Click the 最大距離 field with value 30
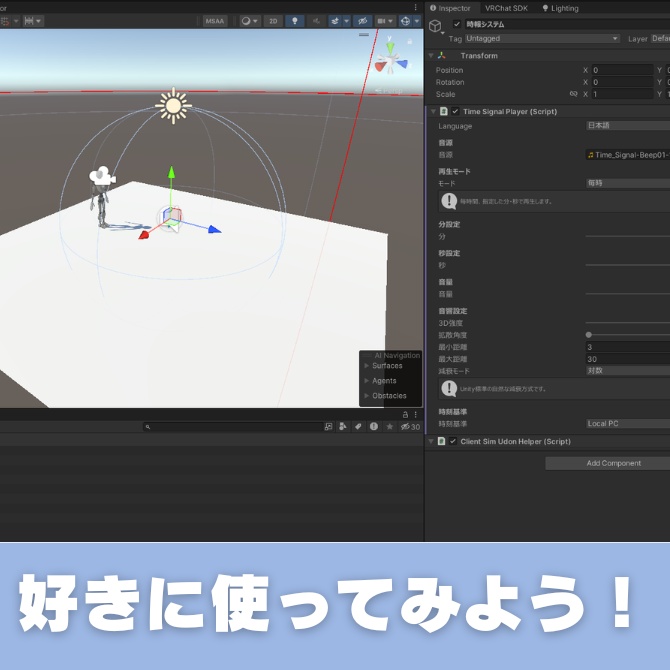 628,359
